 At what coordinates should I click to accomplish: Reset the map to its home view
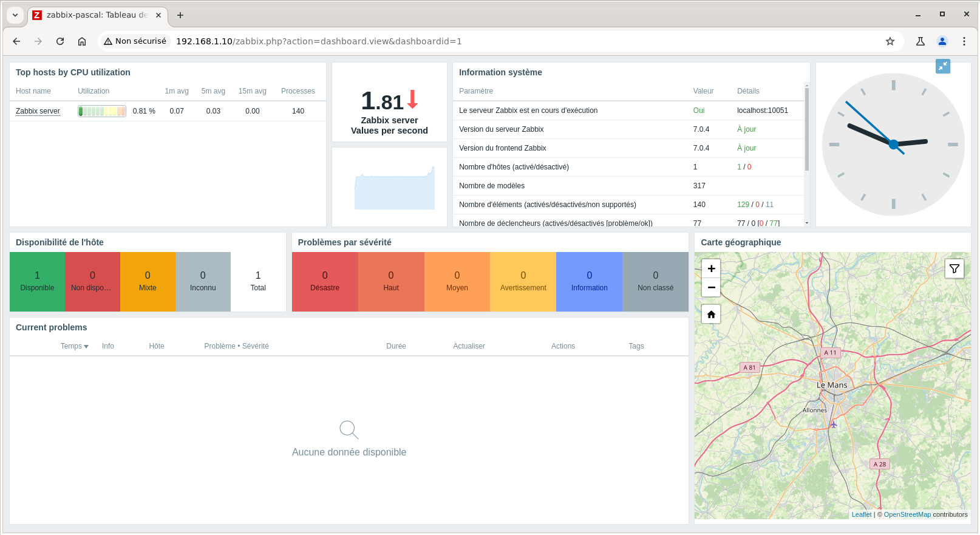pos(711,315)
